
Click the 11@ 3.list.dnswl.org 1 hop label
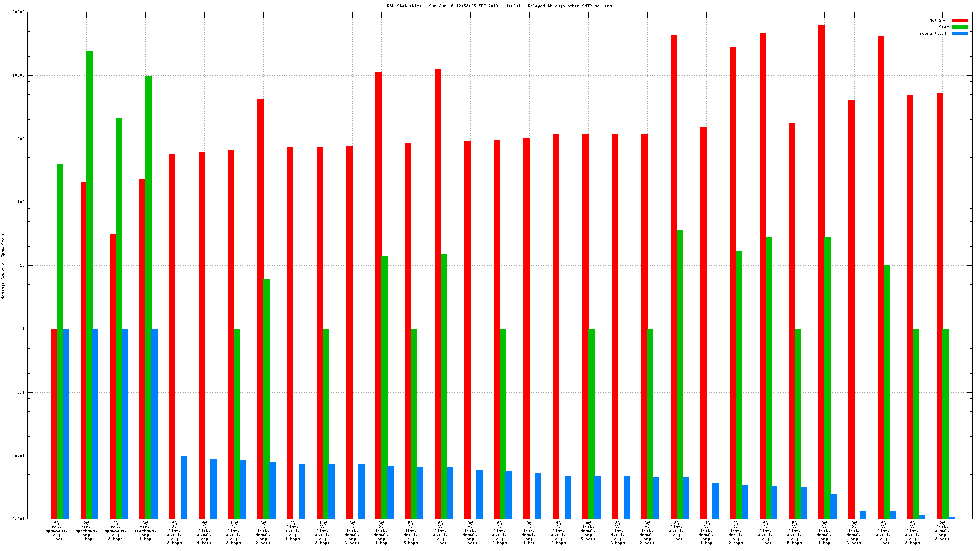coord(706,532)
